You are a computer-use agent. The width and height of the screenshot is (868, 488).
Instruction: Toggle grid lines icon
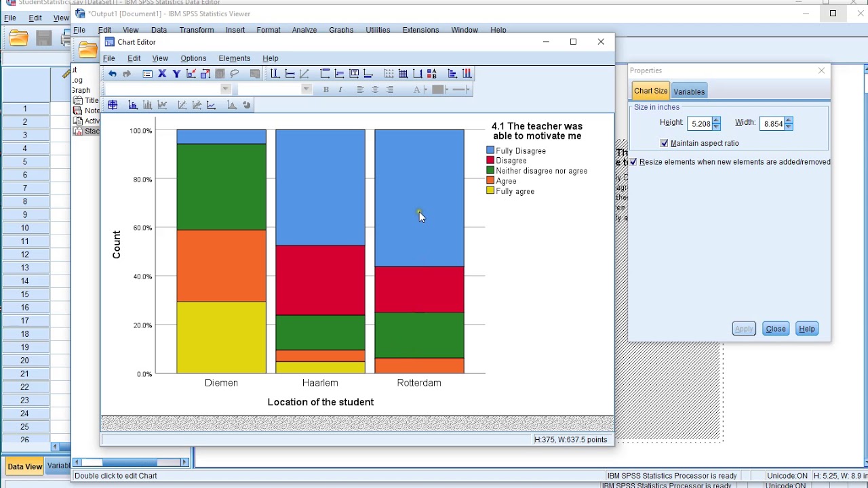403,73
